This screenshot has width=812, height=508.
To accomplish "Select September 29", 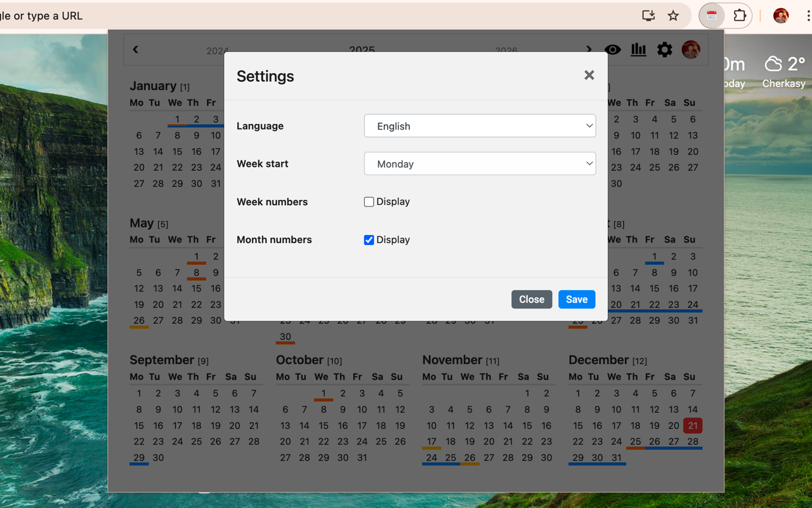I will click(x=139, y=457).
